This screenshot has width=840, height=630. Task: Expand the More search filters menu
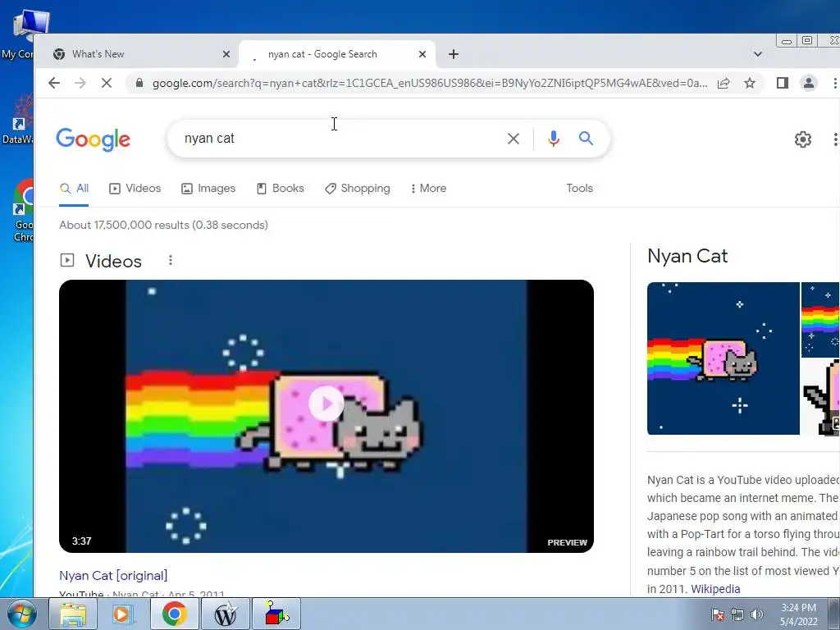(428, 189)
